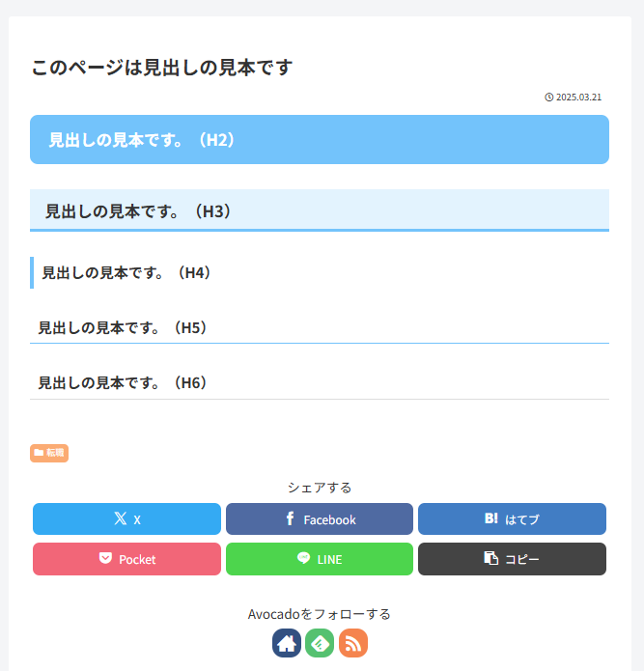Click the Facebook share button
Screen dimensions: 644x671
[320, 519]
